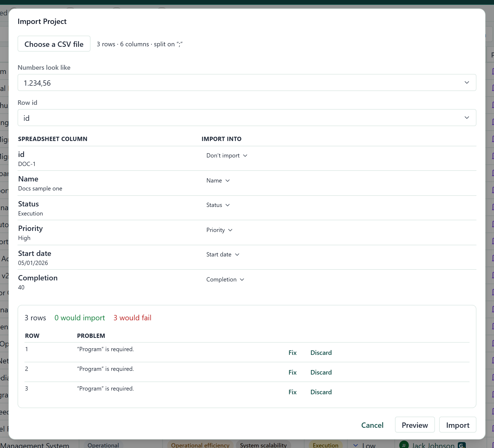This screenshot has height=448, width=494.
Task: Click the sample value '05/01/2026'
Action: pos(33,263)
